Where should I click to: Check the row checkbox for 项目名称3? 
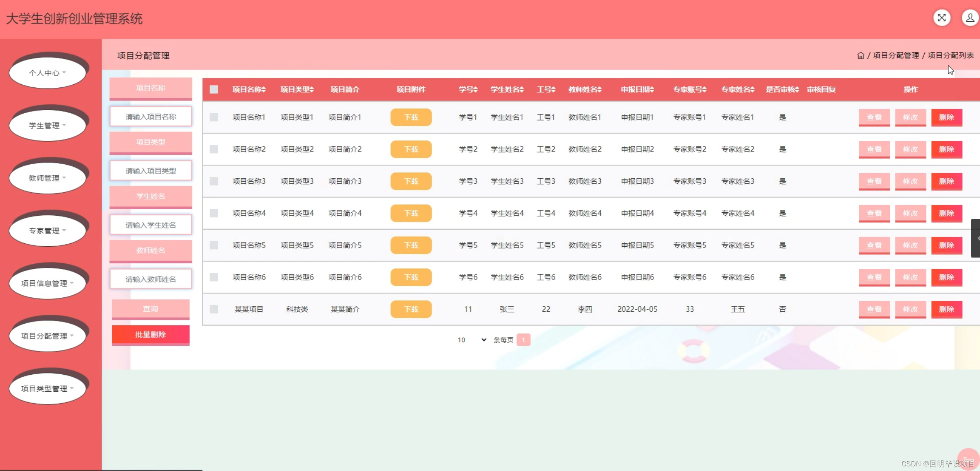[214, 181]
